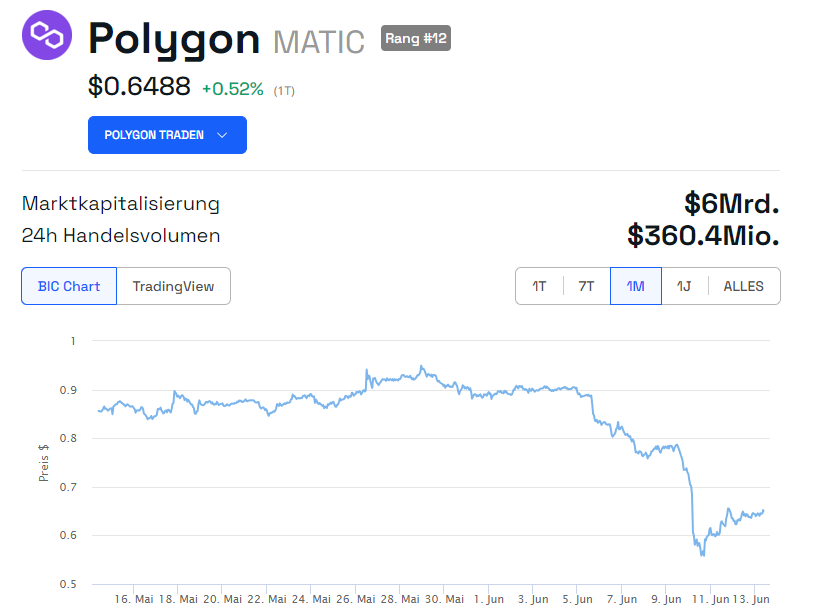Viewport: 826px width, 612px height.
Task: Click the $0.6488 current price
Action: tap(139, 87)
